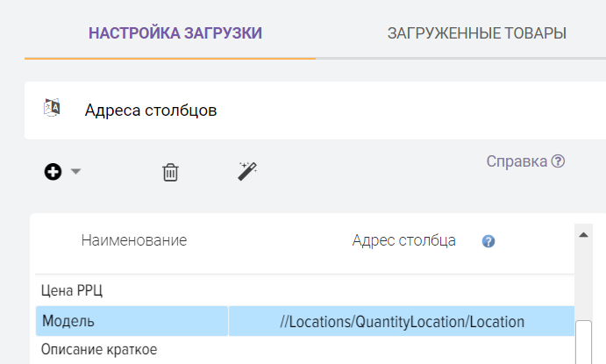Click the Адрес столбца column header
The image size is (606, 364).
point(403,240)
